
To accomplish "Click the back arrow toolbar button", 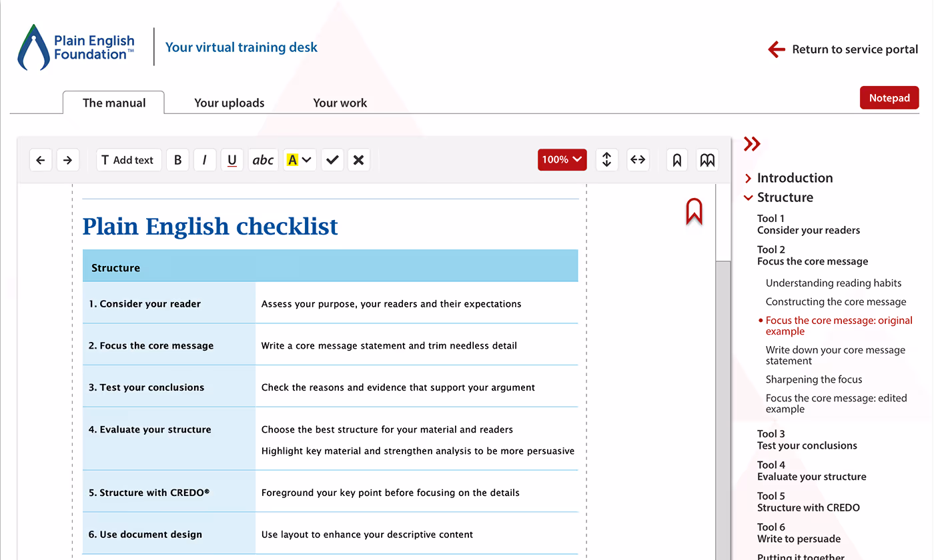I will coord(41,160).
